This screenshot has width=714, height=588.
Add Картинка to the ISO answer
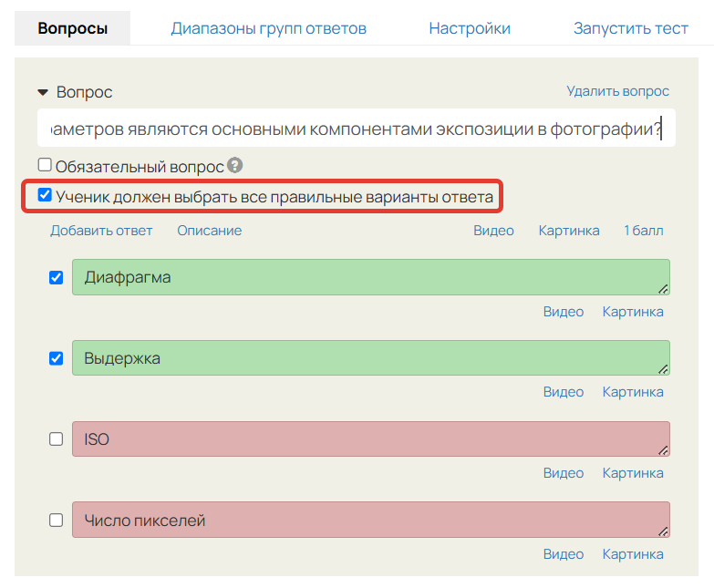(x=633, y=473)
